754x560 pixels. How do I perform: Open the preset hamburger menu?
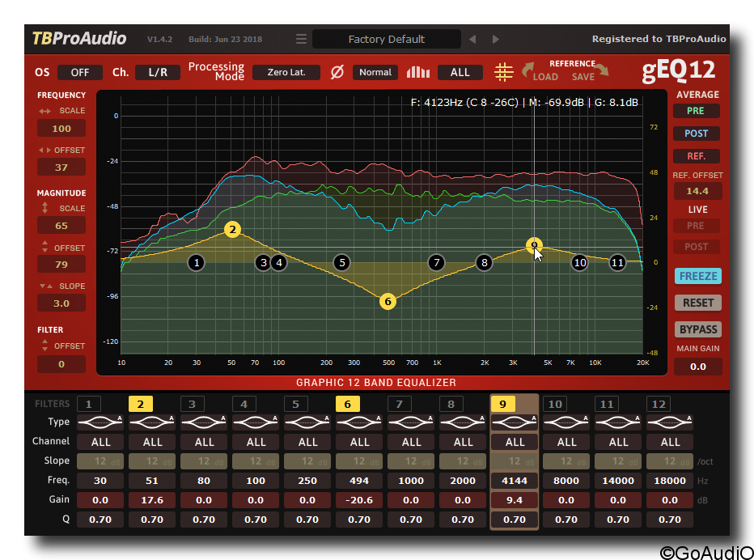point(300,38)
